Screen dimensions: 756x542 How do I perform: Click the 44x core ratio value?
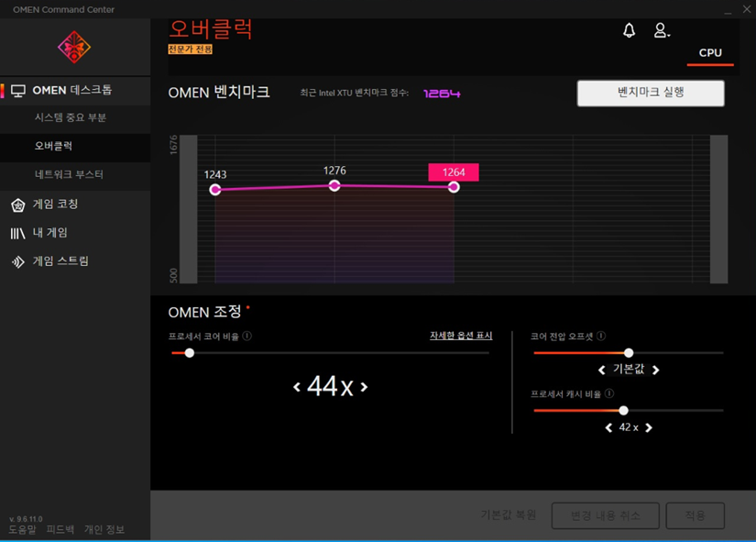(330, 387)
